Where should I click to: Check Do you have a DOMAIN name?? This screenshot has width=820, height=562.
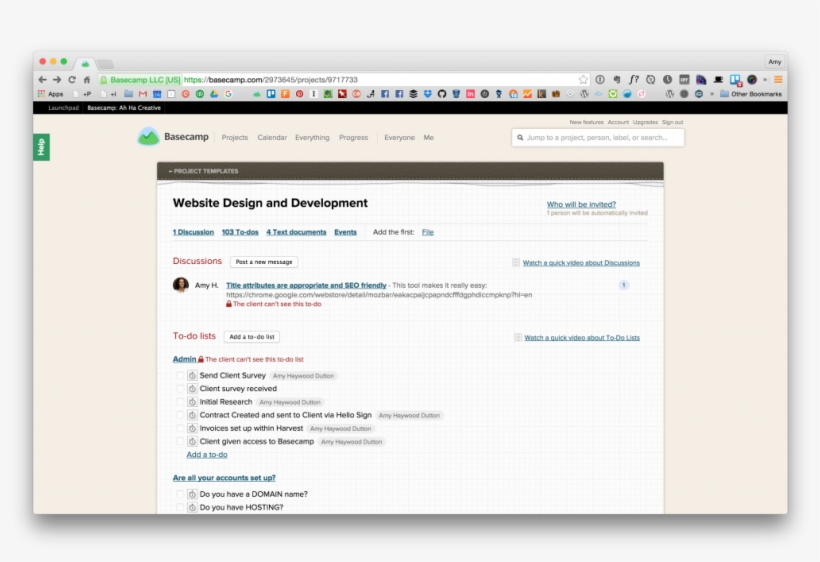(x=180, y=494)
